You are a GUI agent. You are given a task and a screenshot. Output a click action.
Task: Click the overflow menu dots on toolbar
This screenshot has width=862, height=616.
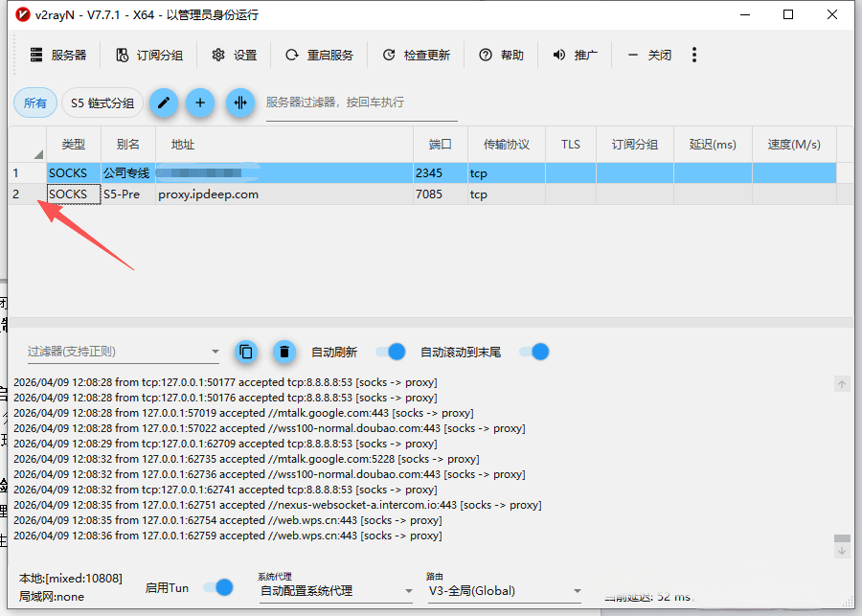(x=694, y=55)
